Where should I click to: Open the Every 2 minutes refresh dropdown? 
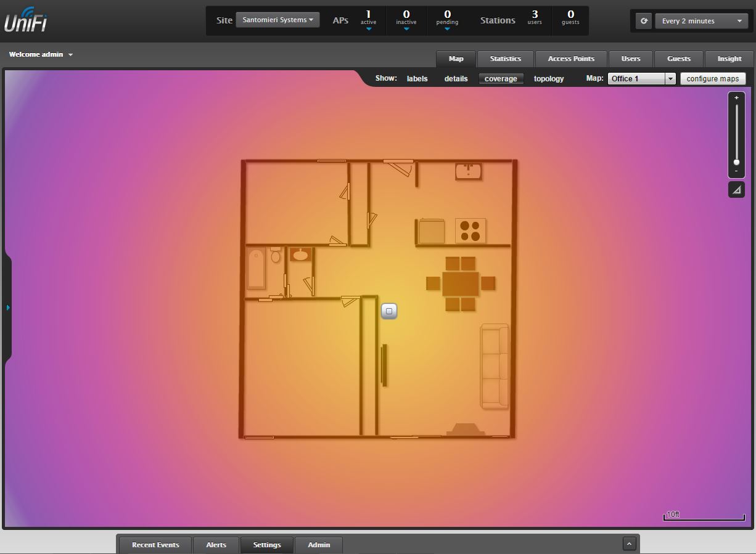(x=702, y=21)
